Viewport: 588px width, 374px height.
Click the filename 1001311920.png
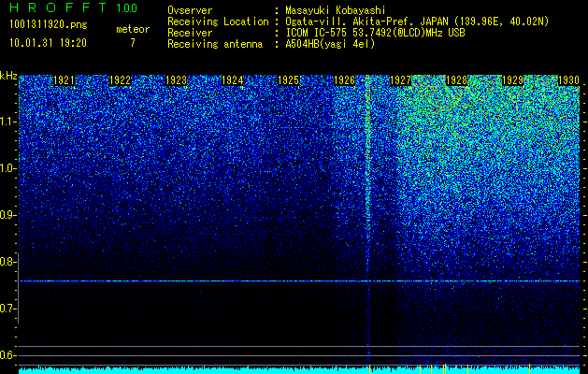click(49, 25)
